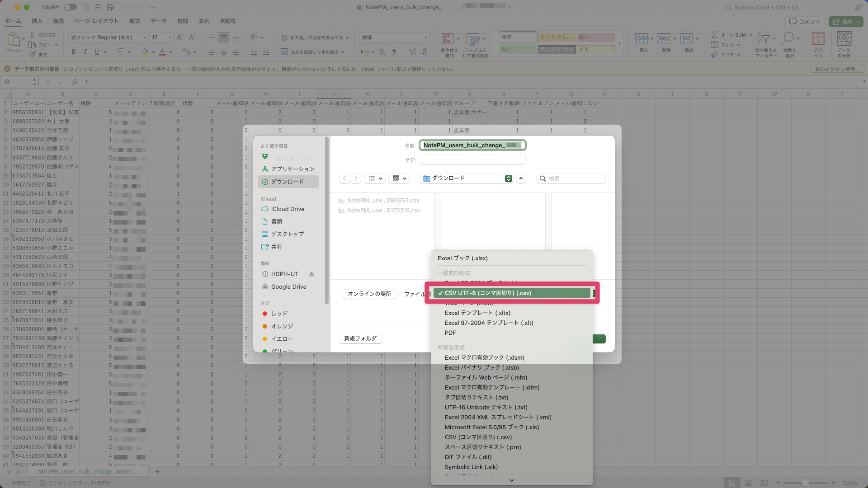Toggle Bold formatting in ribbon
Viewport: 868px width, 488px height.
tap(74, 52)
